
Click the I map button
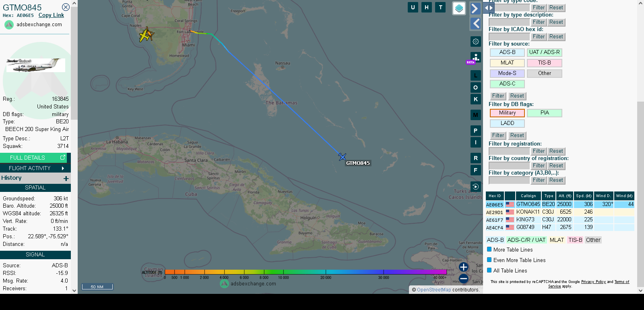coord(476,142)
